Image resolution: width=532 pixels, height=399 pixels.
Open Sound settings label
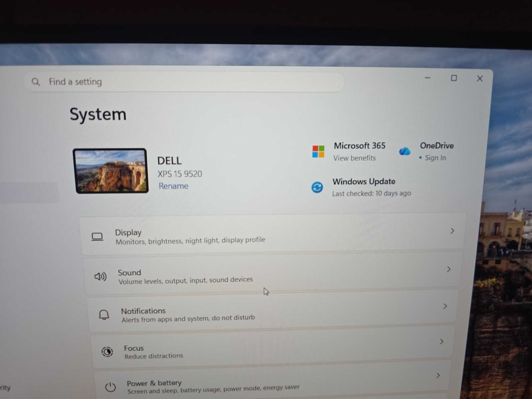[x=129, y=273]
